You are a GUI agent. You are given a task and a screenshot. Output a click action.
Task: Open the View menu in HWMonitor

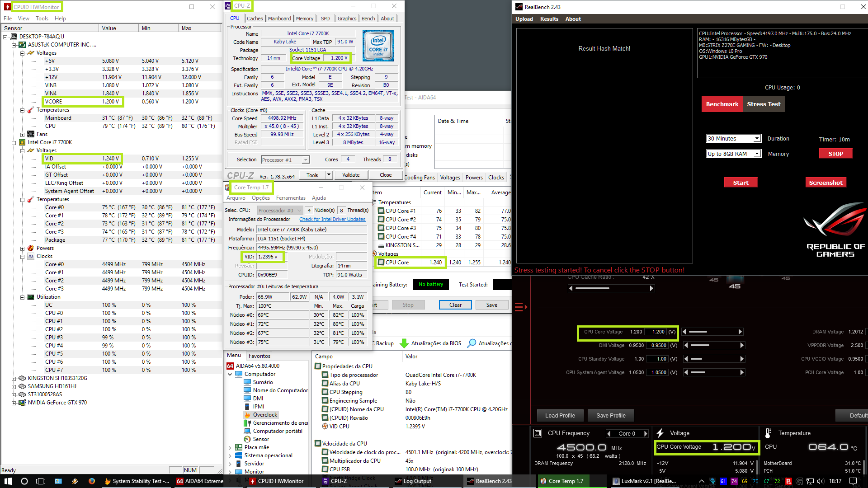pos(24,19)
